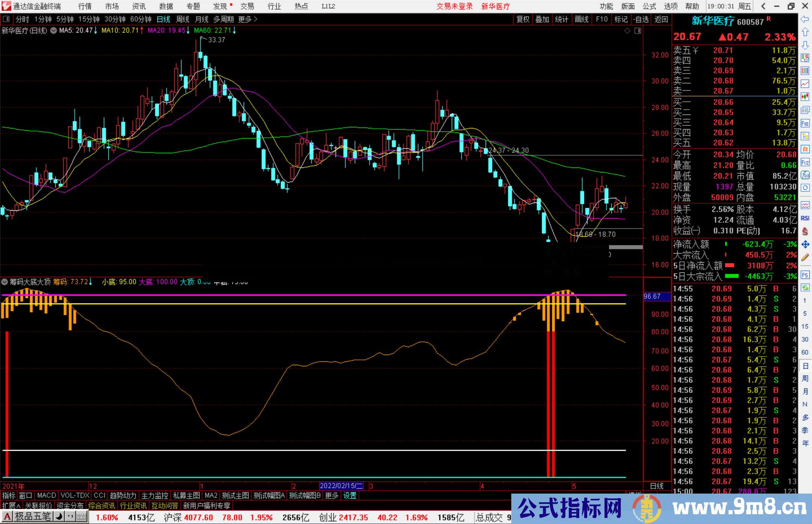
Task: Open the 公式 menu
Action: 649,6
